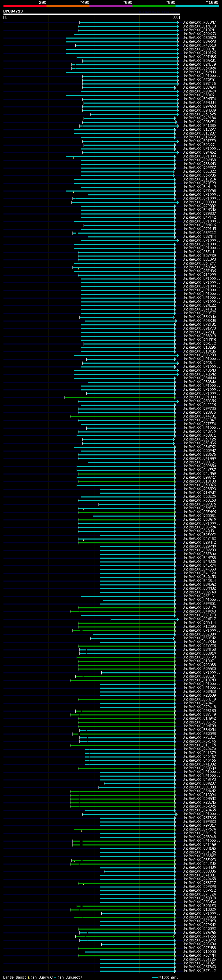Select the UniRef100_O44781 label

coord(199,416)
